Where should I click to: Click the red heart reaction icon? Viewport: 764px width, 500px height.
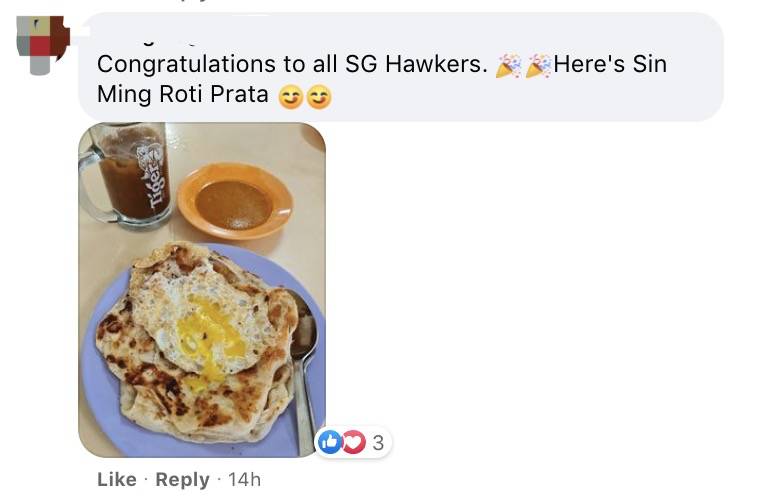point(354,442)
